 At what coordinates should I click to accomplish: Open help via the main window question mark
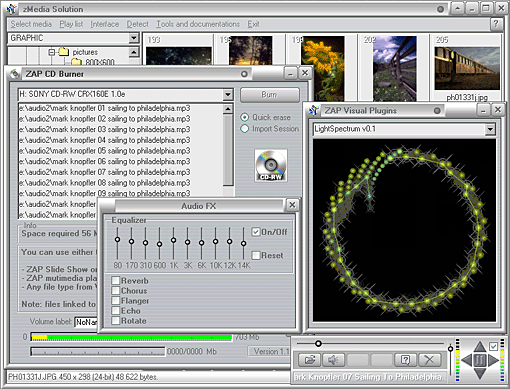point(496,24)
